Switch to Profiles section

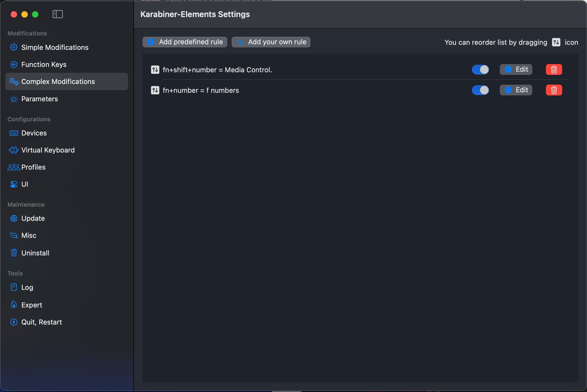coord(67,167)
